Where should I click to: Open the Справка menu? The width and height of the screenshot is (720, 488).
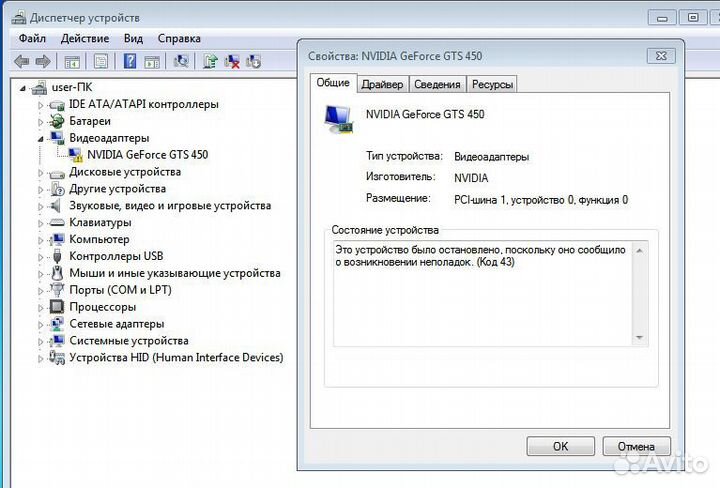179,38
